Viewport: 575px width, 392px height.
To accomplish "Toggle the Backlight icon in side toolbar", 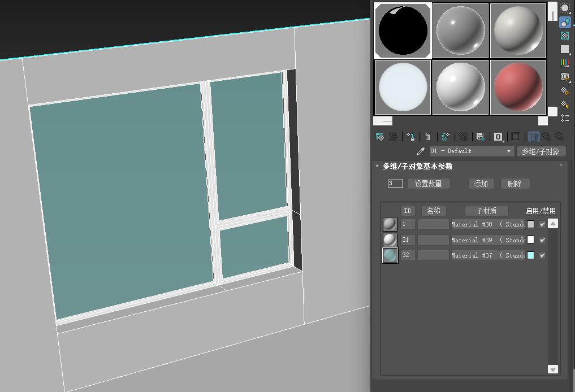I will (x=564, y=23).
